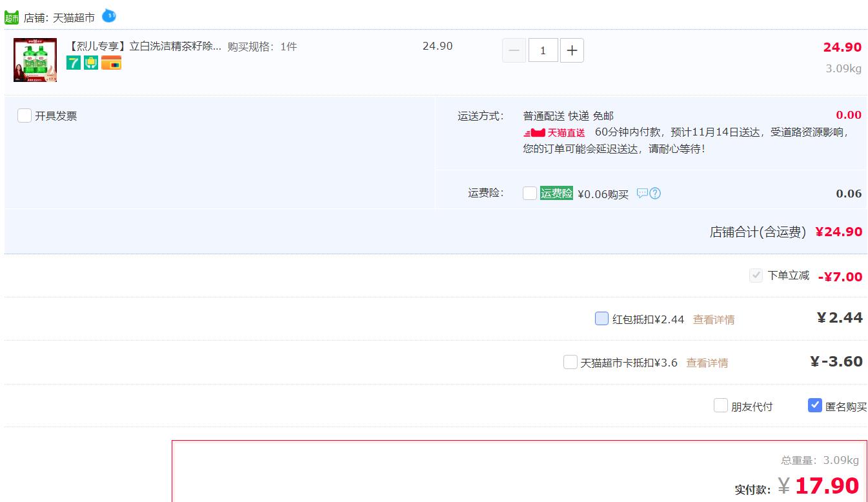Enable the 朋友代付 checkbox
The image size is (868, 502).
coord(721,405)
